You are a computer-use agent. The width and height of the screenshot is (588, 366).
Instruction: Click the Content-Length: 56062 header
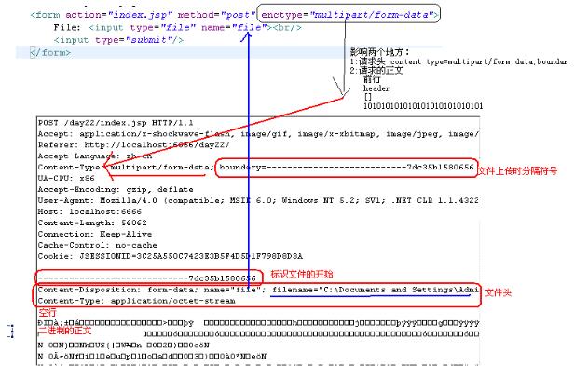(x=92, y=223)
